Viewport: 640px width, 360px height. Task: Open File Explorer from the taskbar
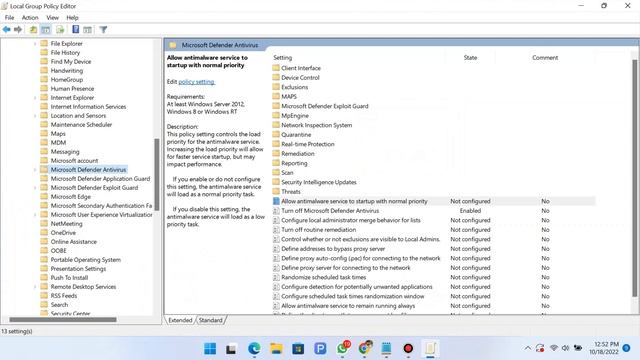point(276,349)
